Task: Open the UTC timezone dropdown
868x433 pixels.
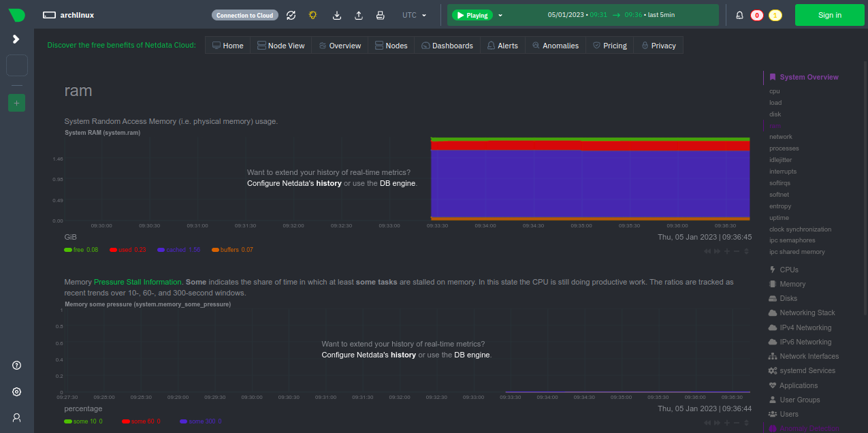Action: coord(414,15)
